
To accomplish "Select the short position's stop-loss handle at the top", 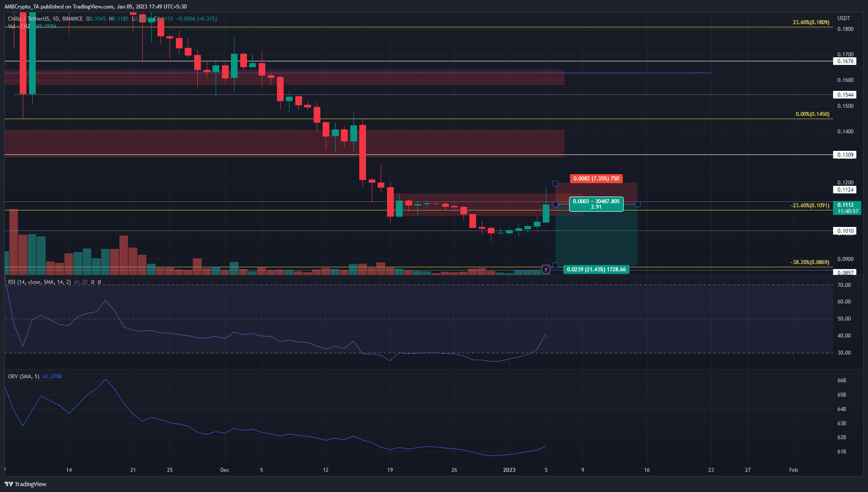I will coord(555,183).
